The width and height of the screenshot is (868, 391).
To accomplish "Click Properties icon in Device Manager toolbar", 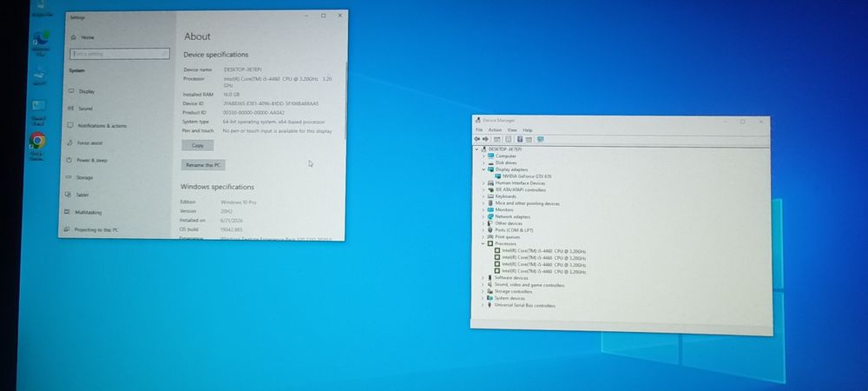I will [x=508, y=139].
